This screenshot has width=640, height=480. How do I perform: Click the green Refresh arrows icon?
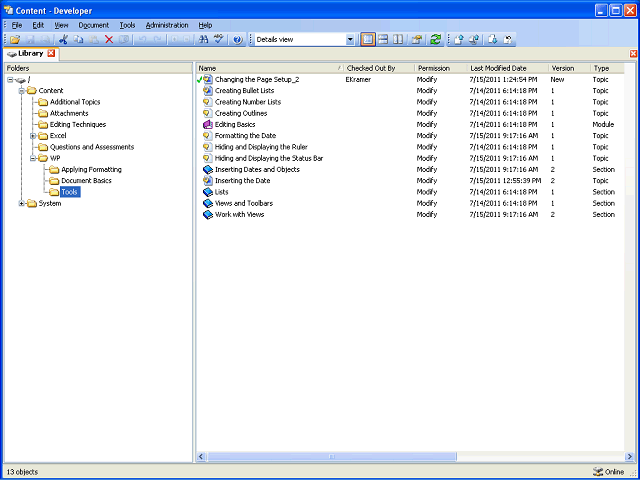pos(436,40)
